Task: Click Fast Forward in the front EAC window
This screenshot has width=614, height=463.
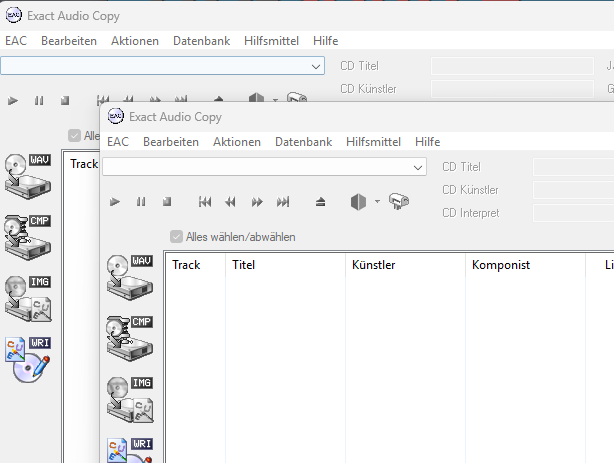Action: coord(257,202)
